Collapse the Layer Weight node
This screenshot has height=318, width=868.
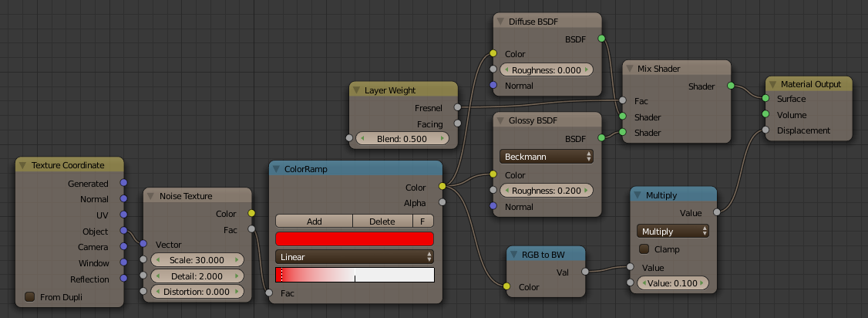tap(355, 90)
